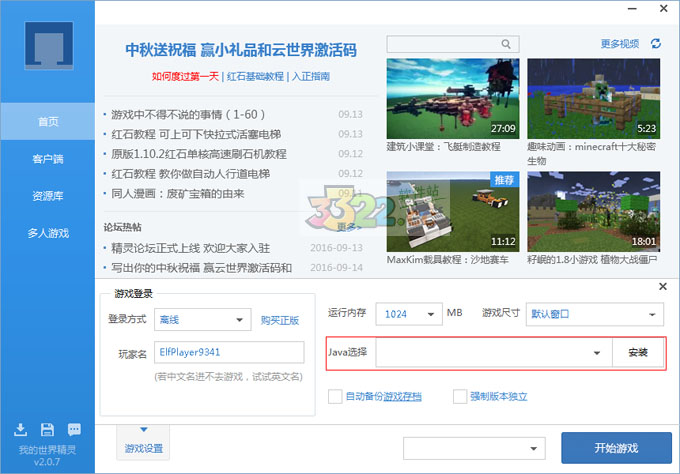Open article 红石教程 可上可下快拉式活塞电梯
The width and height of the screenshot is (680, 474).
[x=196, y=134]
